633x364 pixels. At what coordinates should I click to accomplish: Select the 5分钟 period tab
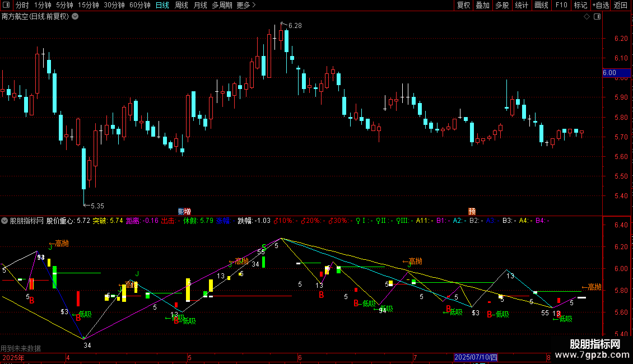point(64,5)
